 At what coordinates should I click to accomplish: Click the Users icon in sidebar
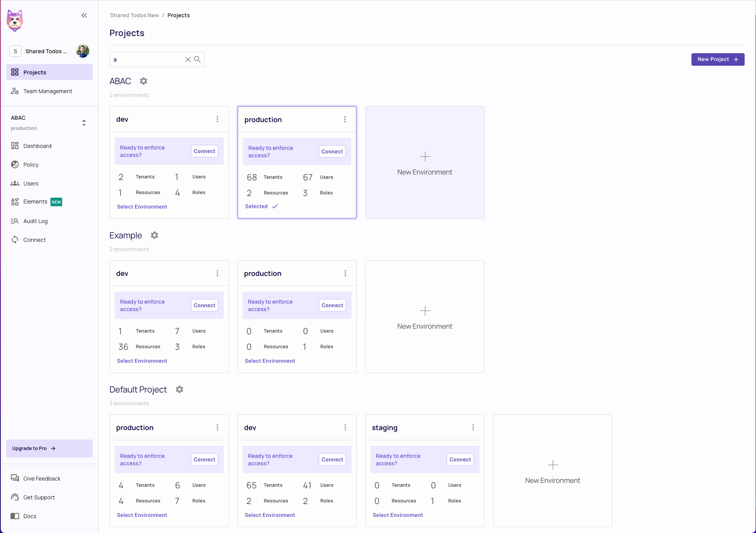click(x=15, y=183)
